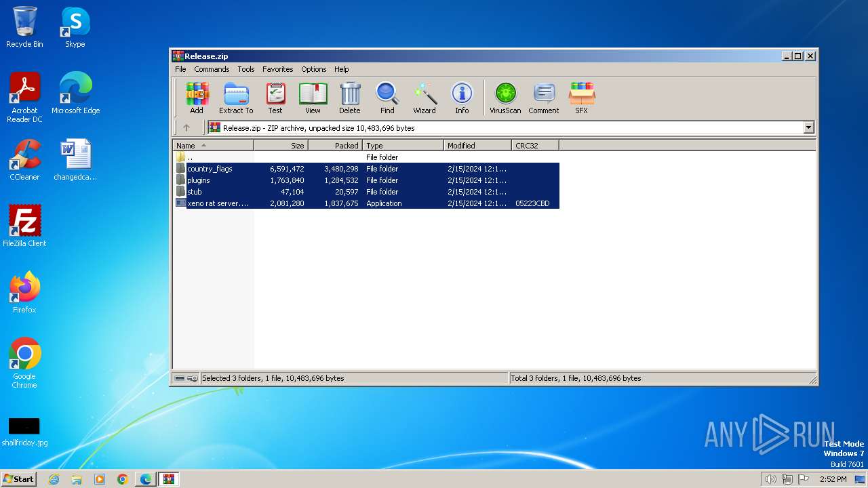Sort by the Name column header
This screenshot has width=868, height=488.
(x=214, y=146)
